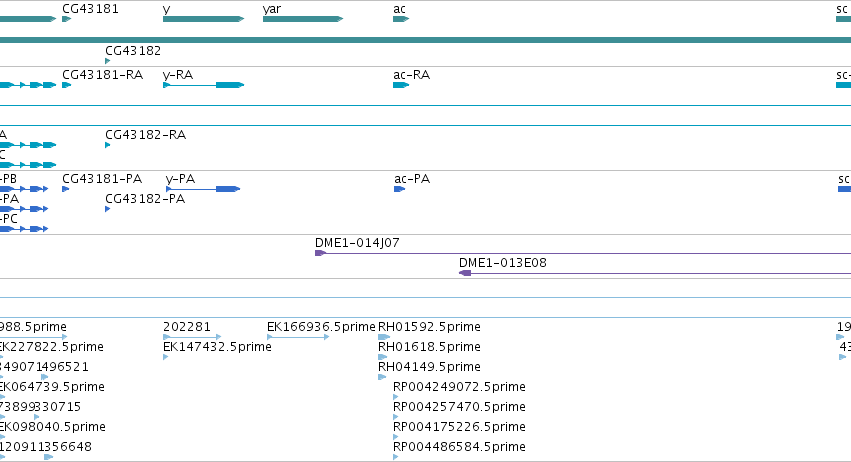Click the RP004249072.5prime feature label
The height and width of the screenshot is (462, 851).
[x=459, y=387]
